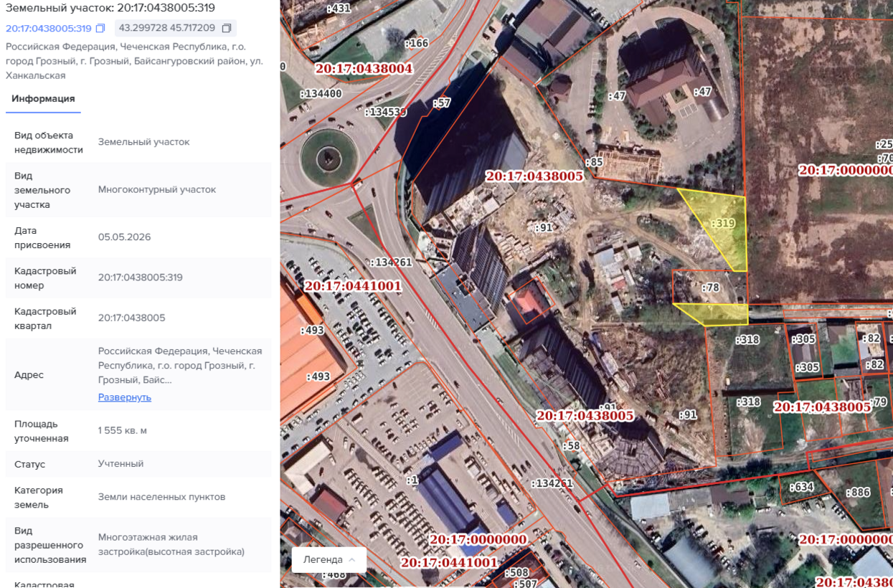Click the value Земли населенных пунктов

tap(162, 497)
